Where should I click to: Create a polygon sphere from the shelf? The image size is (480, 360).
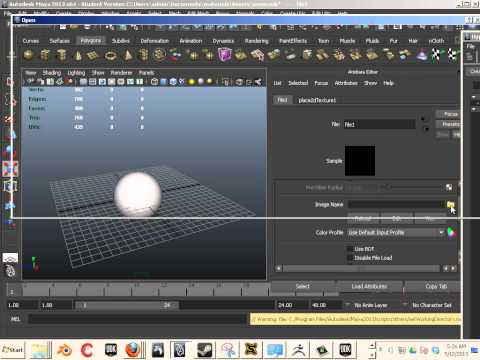click(x=28, y=55)
